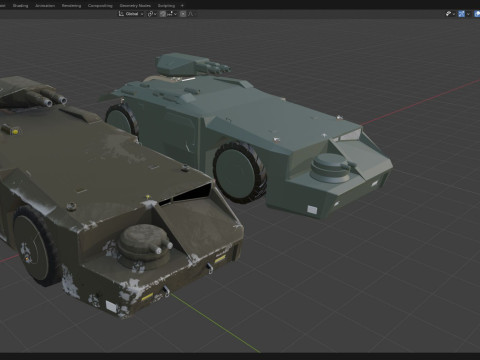
Task: Switch to the Scripting workspace tab
Action: click(x=166, y=5)
